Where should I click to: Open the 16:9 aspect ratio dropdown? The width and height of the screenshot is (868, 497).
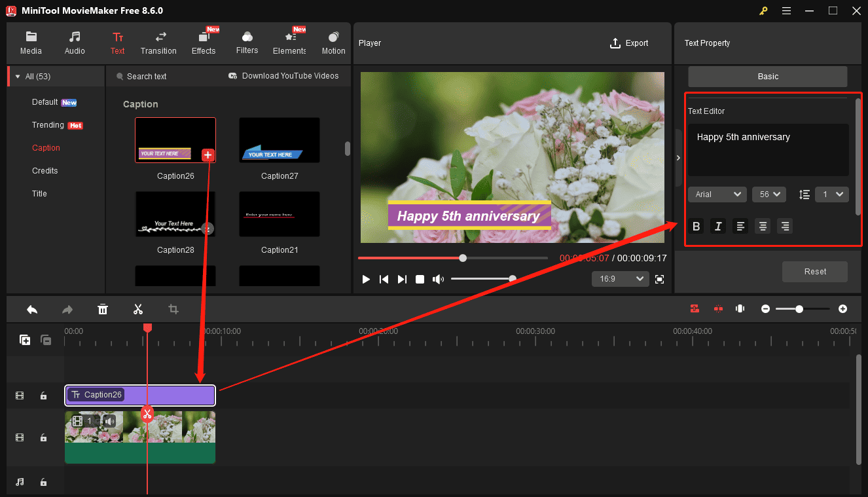[620, 279]
